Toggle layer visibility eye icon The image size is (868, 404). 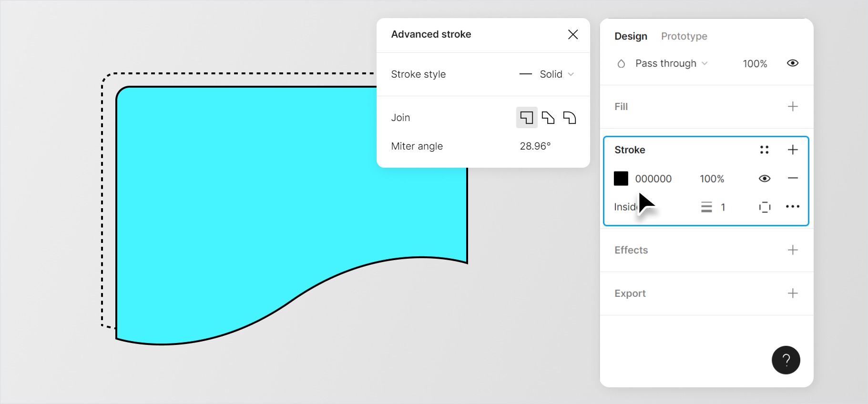(792, 63)
